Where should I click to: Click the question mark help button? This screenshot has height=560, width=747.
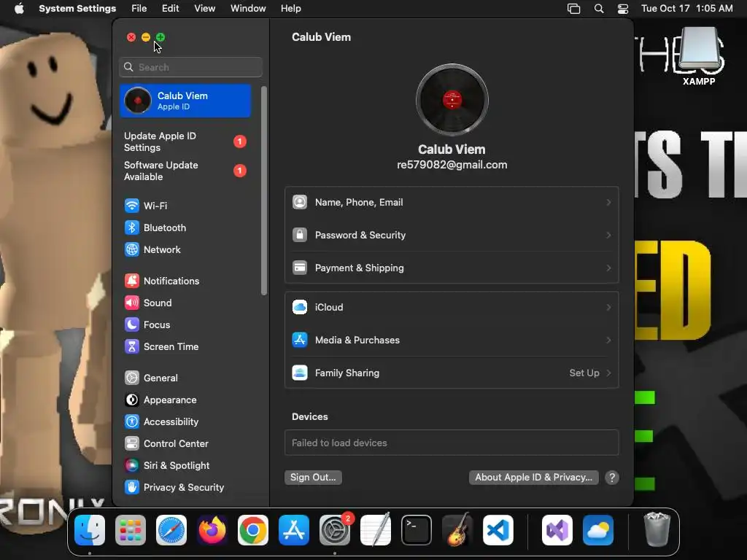pyautogui.click(x=612, y=478)
